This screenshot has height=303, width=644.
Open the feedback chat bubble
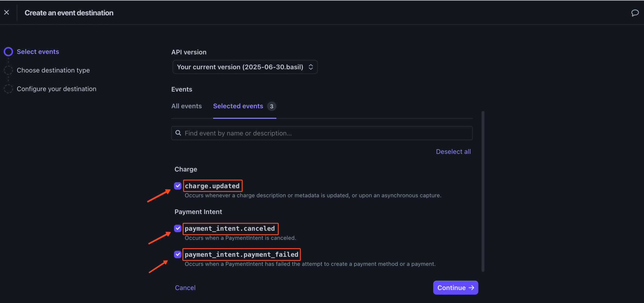click(x=635, y=13)
